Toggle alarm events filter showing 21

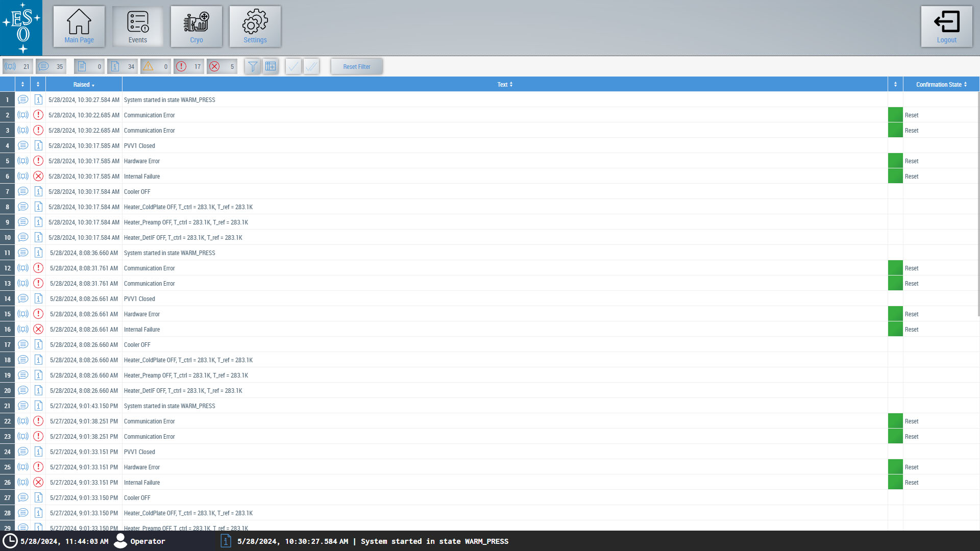point(18,66)
